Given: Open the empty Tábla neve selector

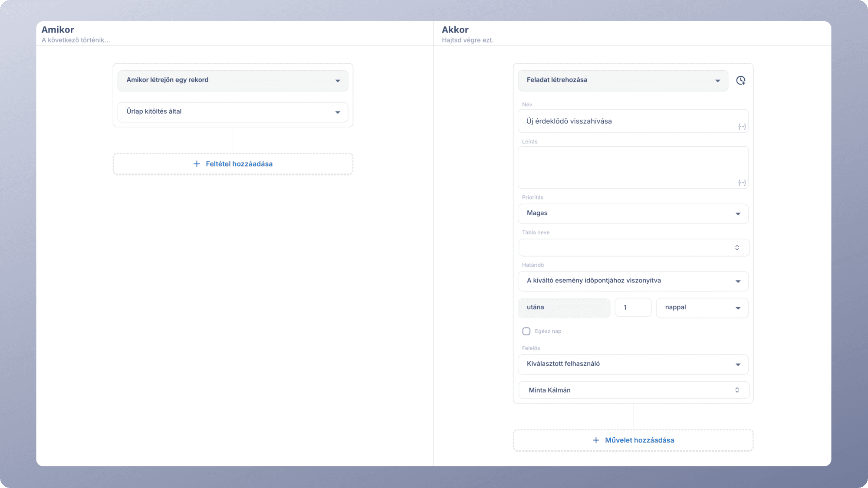Looking at the screenshot, I should pos(634,248).
